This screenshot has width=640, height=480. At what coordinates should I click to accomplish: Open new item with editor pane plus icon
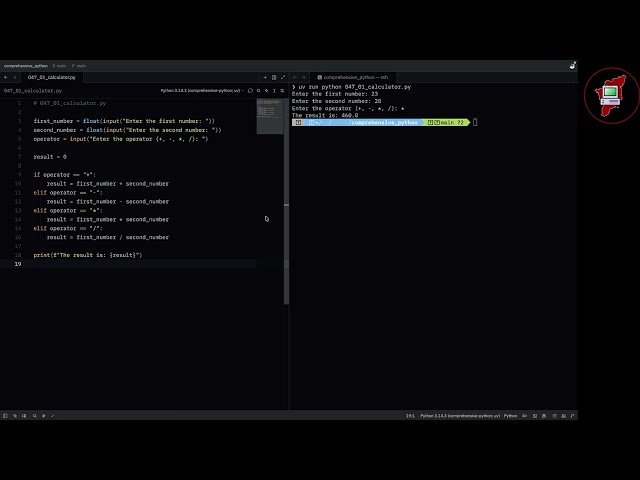(x=265, y=77)
